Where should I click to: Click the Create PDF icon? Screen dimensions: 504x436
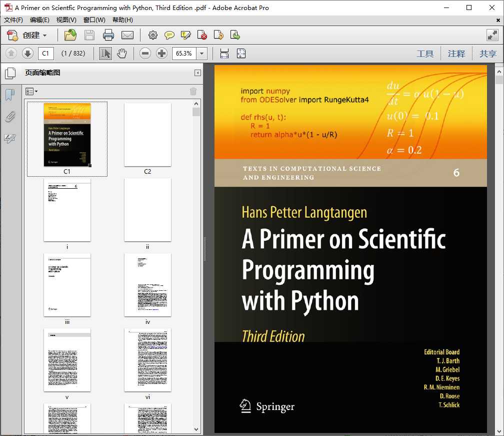tap(12, 35)
